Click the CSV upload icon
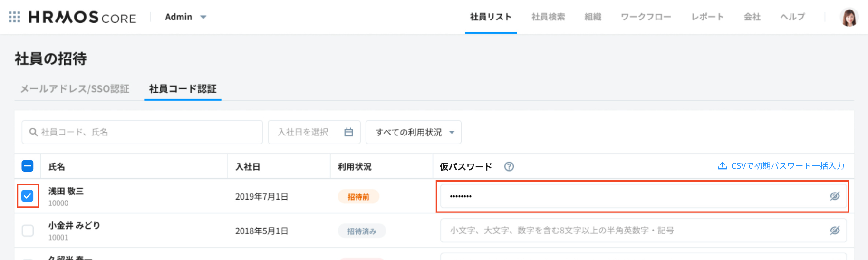 click(722, 166)
